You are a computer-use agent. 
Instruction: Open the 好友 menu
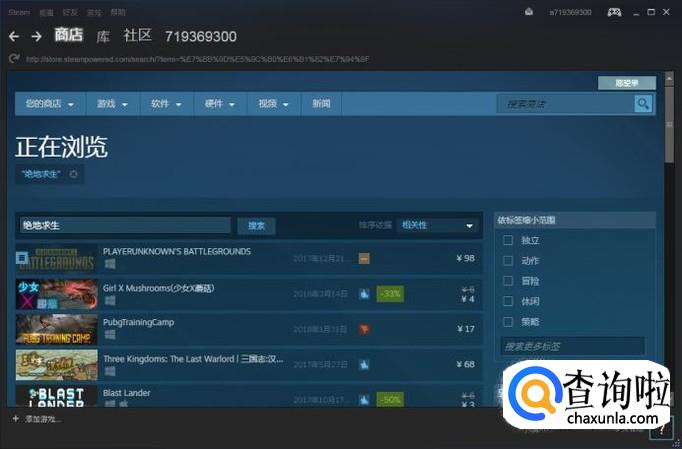click(x=70, y=12)
